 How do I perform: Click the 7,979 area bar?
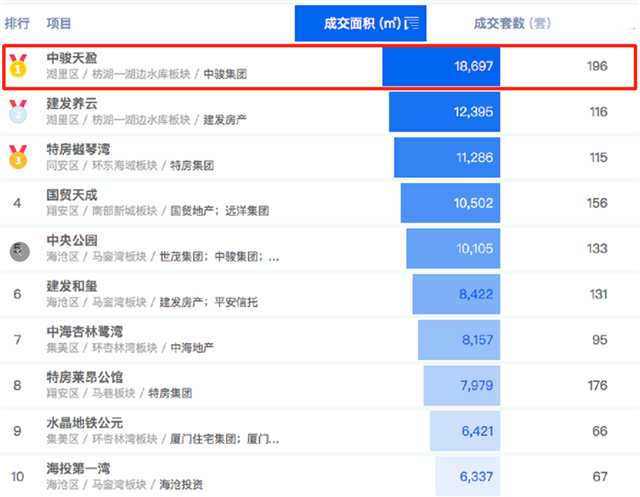(462, 386)
